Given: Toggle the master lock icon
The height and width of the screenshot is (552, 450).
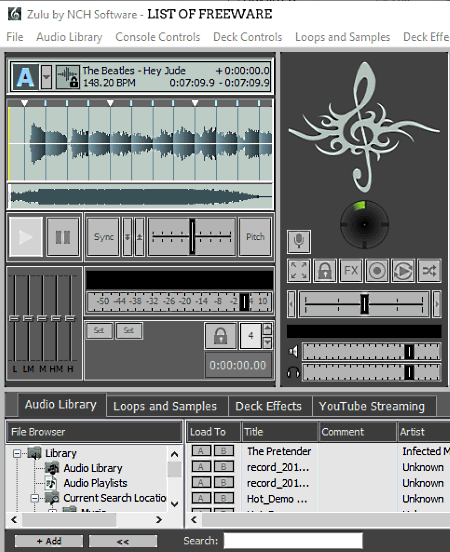Looking at the screenshot, I should (325, 271).
